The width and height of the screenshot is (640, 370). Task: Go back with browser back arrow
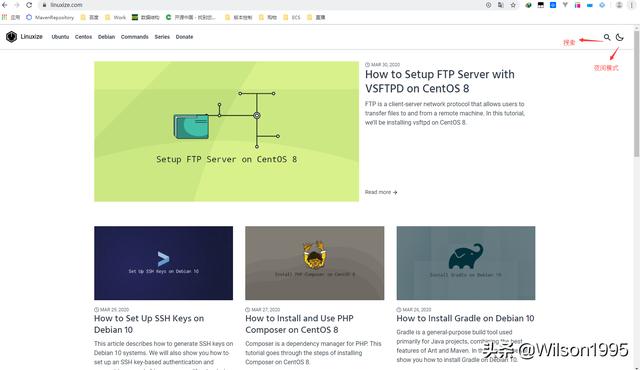click(x=5, y=5)
